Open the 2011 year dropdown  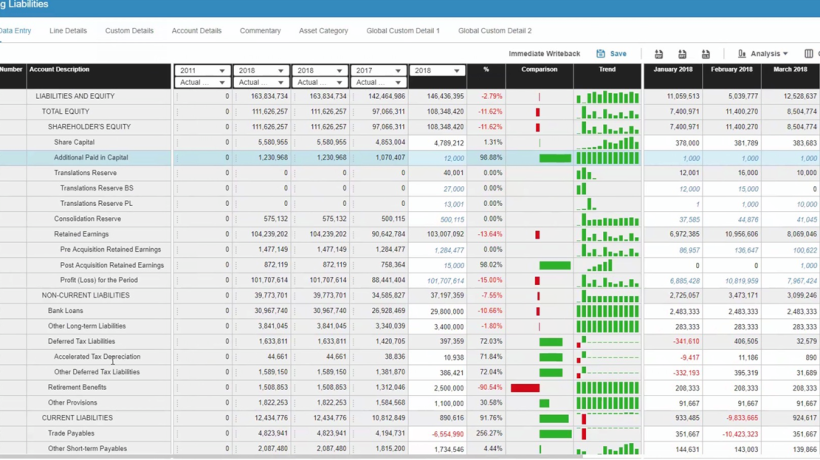tap(202, 70)
